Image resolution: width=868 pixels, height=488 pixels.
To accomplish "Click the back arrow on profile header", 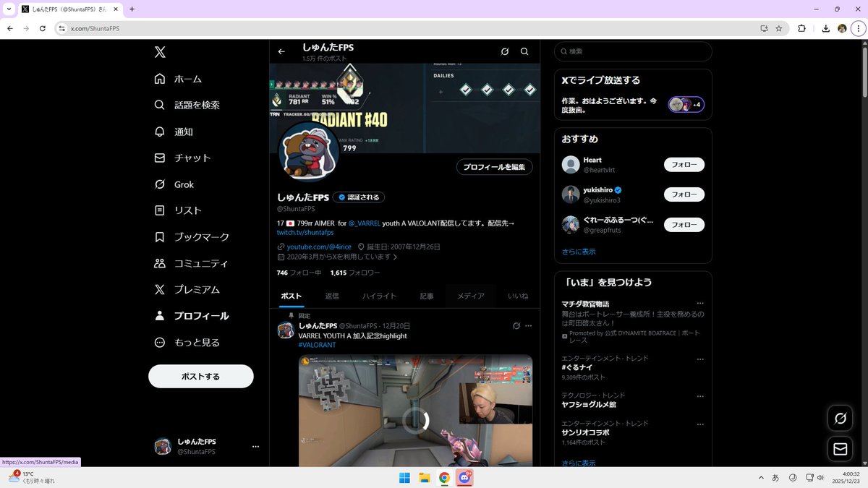I will pos(281,51).
